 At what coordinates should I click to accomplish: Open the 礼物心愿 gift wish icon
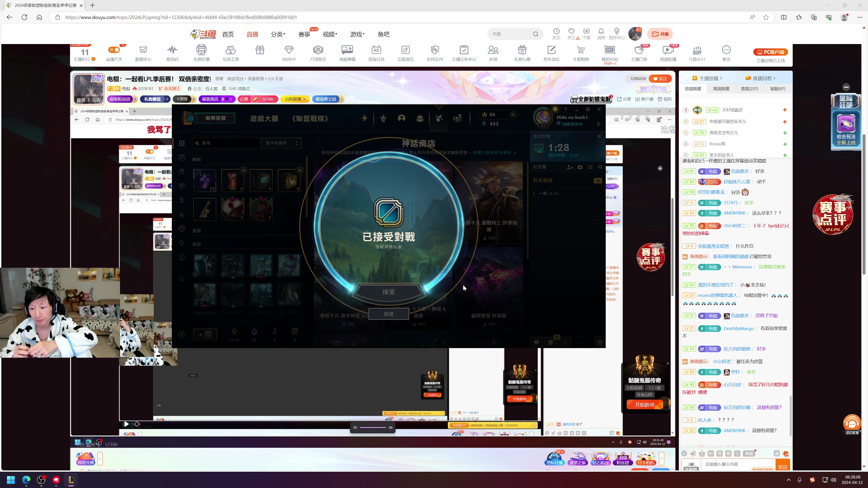pyautogui.click(x=522, y=54)
